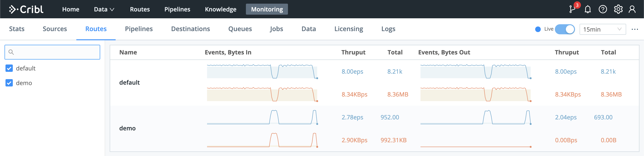Image resolution: width=644 pixels, height=156 pixels.
Task: Toggle the Live switch off
Action: pyautogui.click(x=565, y=29)
